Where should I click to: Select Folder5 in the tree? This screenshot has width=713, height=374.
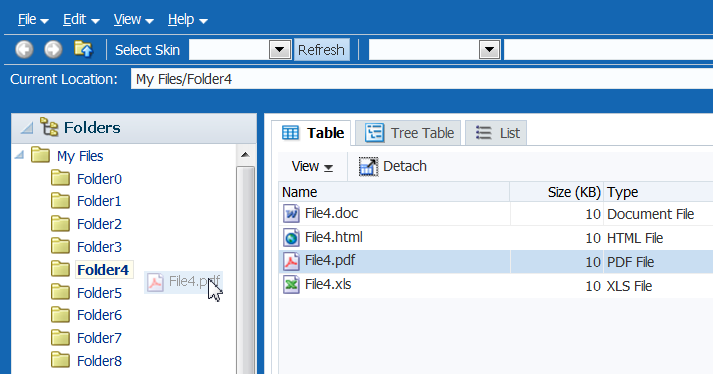point(99,293)
